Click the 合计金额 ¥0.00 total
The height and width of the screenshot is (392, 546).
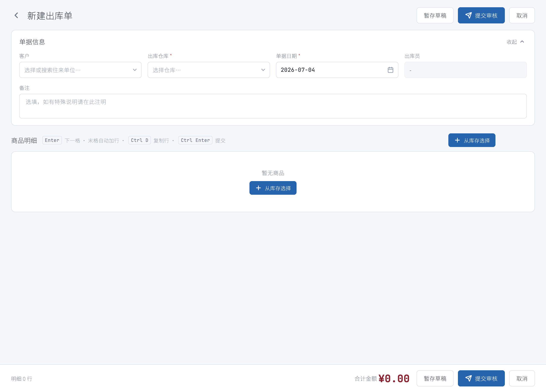pyautogui.click(x=382, y=379)
